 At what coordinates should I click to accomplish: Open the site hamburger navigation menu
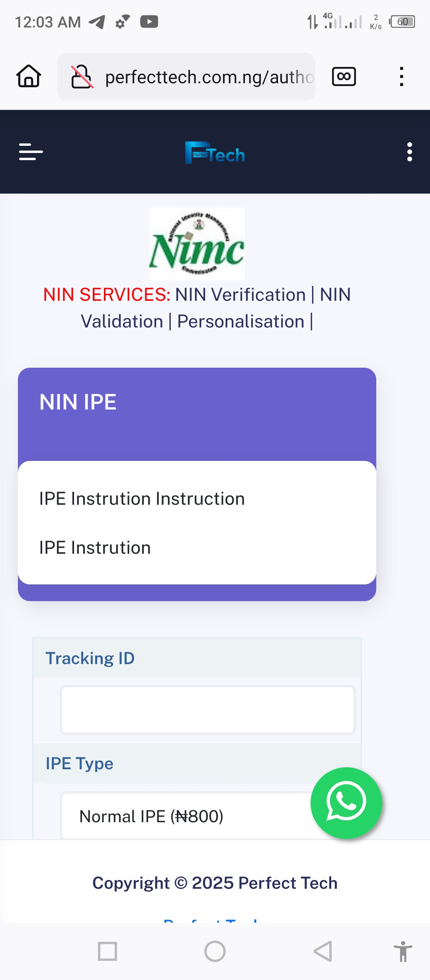(31, 152)
